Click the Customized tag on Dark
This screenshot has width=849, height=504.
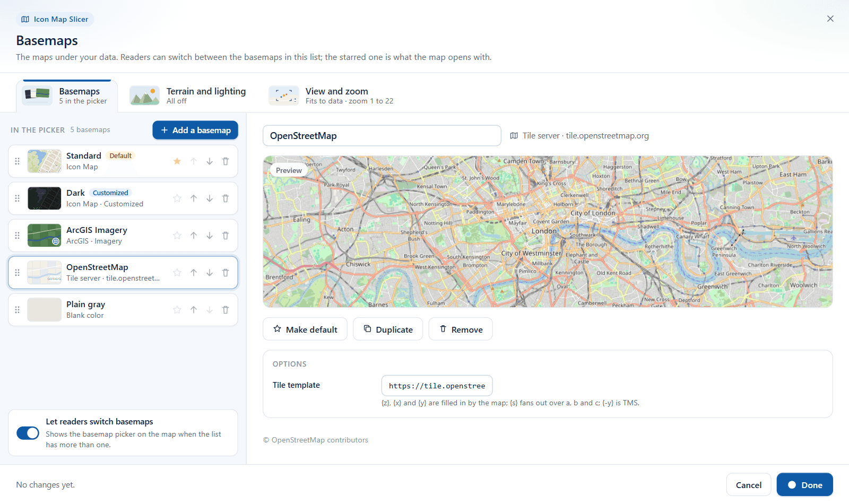pos(110,193)
